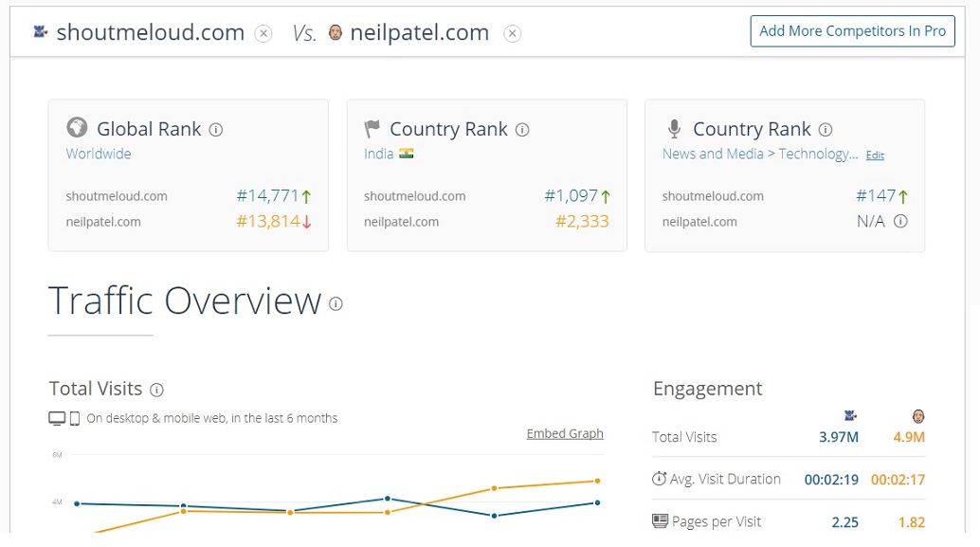Click neilpatel.com avatar in Engagement header
Viewport: 980px width, 547px height.
[x=918, y=416]
